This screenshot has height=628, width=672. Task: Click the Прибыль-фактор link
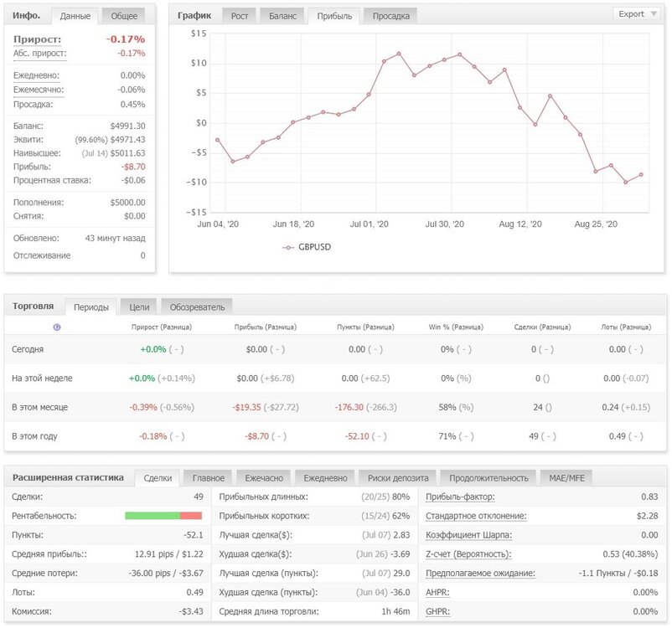460,497
